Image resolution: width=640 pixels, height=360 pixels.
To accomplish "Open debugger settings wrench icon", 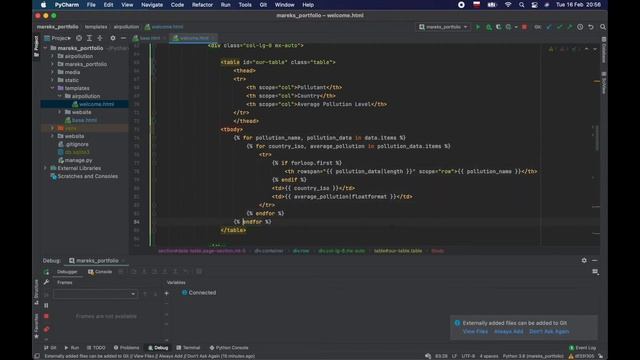I will (46, 282).
